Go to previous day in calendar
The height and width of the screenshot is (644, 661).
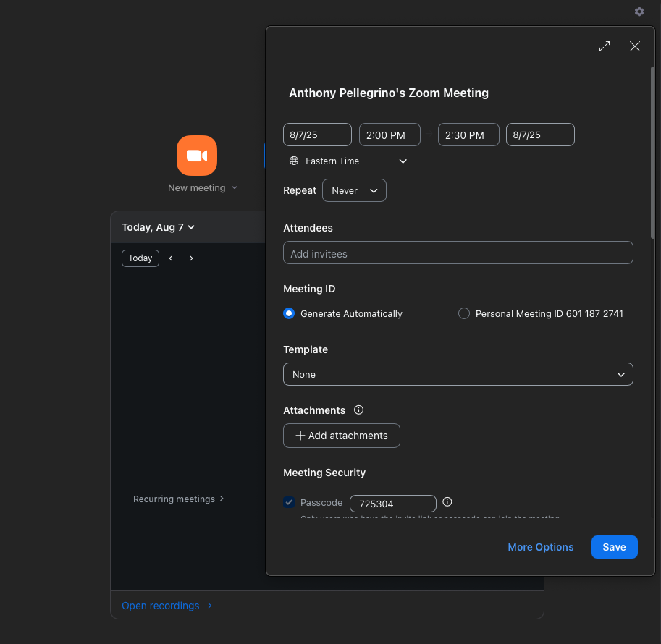pyautogui.click(x=171, y=258)
